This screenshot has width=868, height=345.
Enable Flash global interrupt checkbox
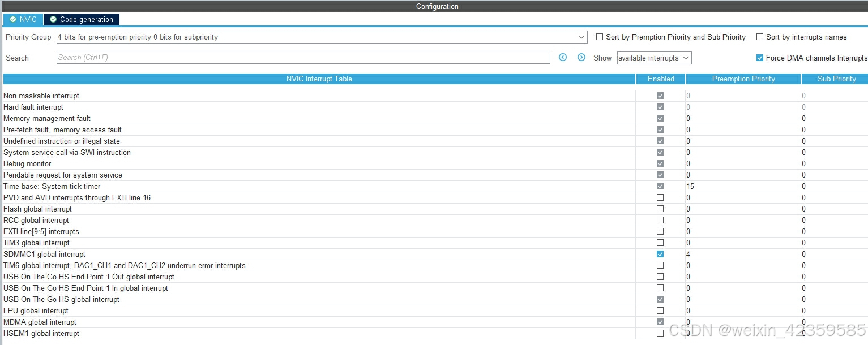coord(660,209)
